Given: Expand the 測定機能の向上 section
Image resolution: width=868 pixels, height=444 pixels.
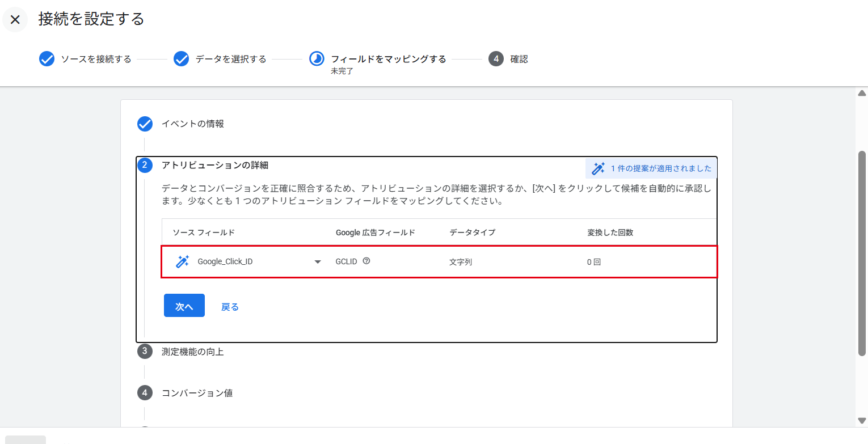Looking at the screenshot, I should 193,352.
